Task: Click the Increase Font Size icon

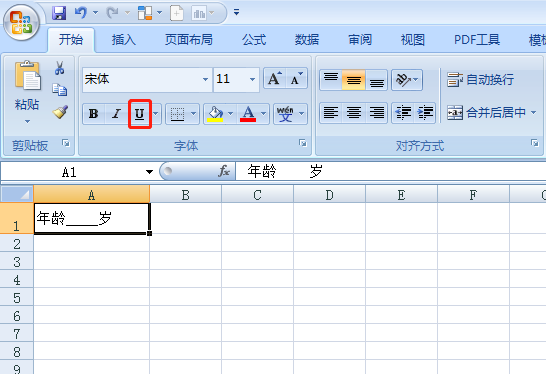Action: [x=275, y=78]
